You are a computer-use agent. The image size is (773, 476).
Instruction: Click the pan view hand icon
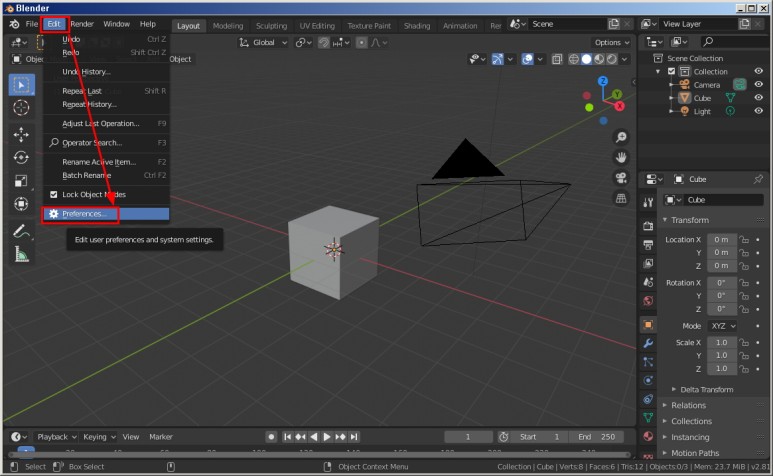[621, 157]
